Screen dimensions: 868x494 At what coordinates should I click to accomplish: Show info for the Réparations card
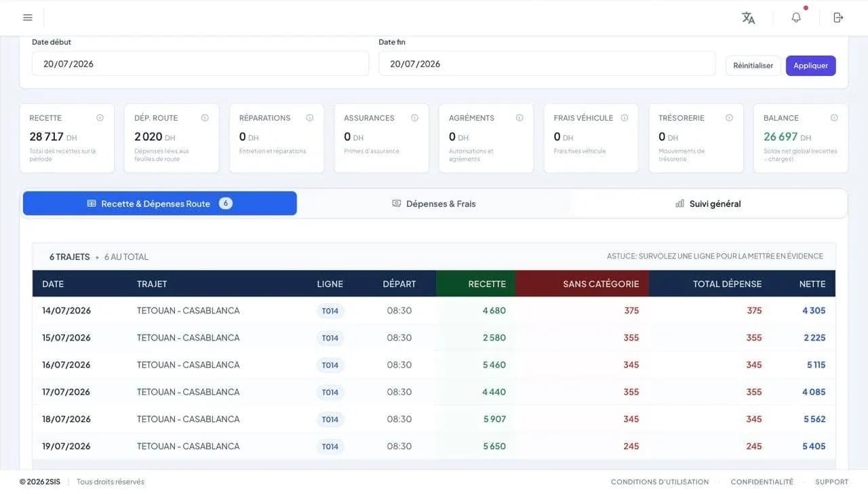tap(310, 118)
